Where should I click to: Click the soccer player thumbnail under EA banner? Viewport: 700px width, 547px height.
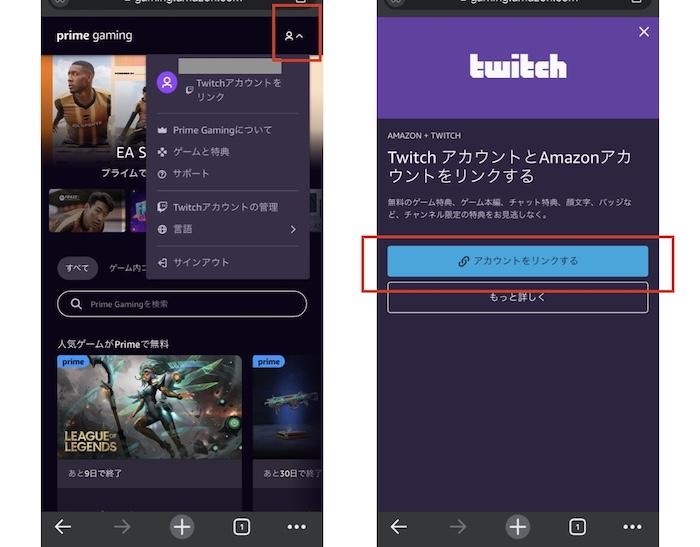87,211
